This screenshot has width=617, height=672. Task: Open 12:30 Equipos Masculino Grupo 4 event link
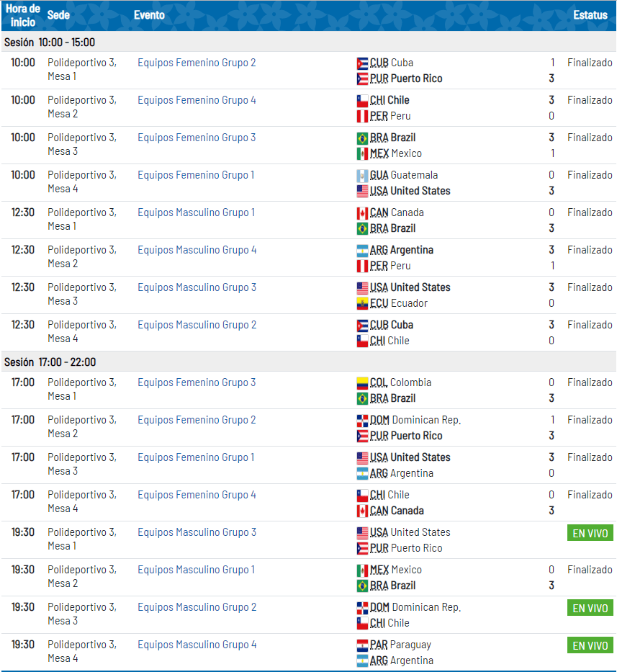click(197, 250)
